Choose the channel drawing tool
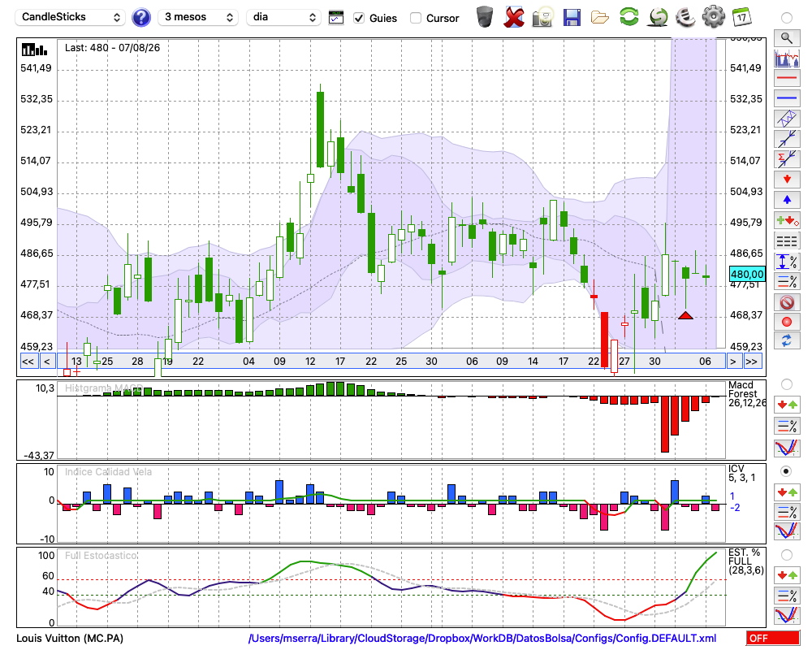The image size is (812, 650). click(787, 118)
